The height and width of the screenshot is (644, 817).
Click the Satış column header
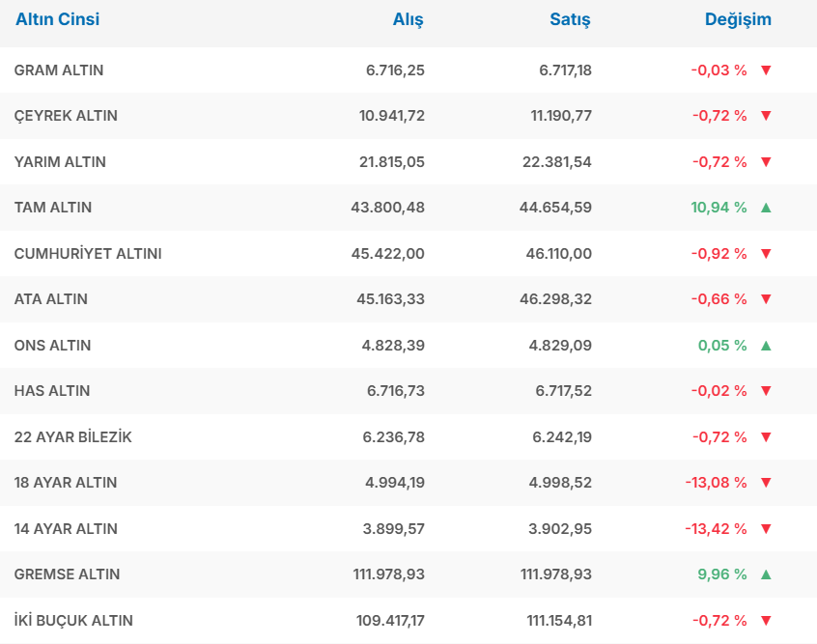pyautogui.click(x=570, y=19)
